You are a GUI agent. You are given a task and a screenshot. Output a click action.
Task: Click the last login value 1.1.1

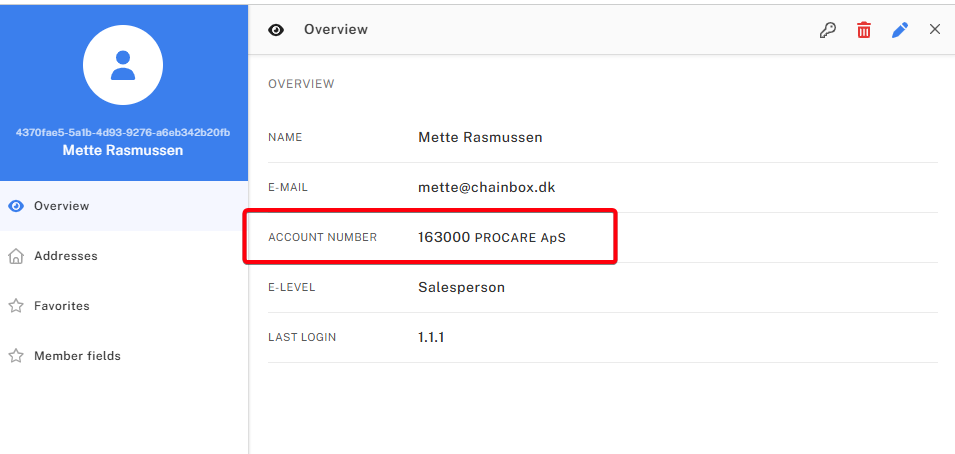click(x=431, y=337)
